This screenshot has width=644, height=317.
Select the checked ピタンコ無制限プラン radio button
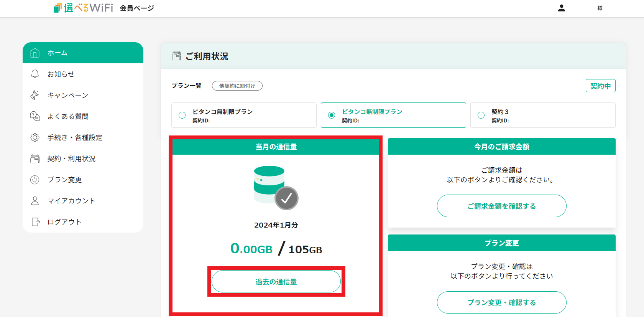[x=332, y=115]
